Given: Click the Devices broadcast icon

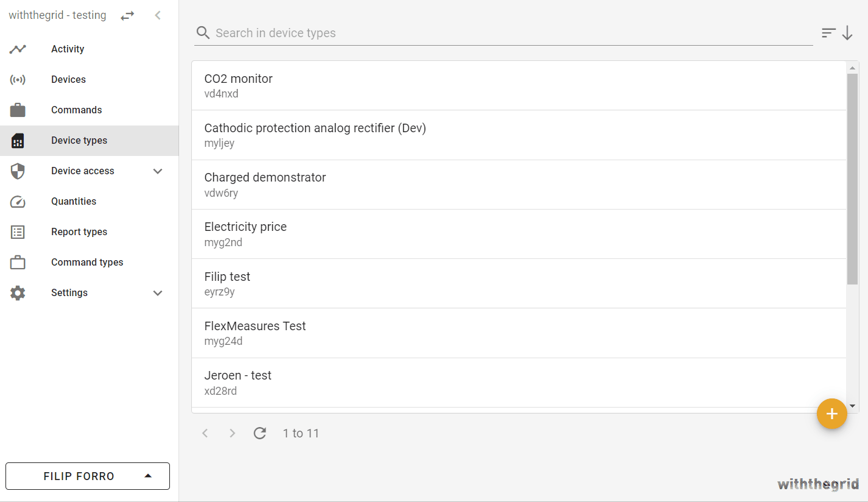Looking at the screenshot, I should [18, 80].
